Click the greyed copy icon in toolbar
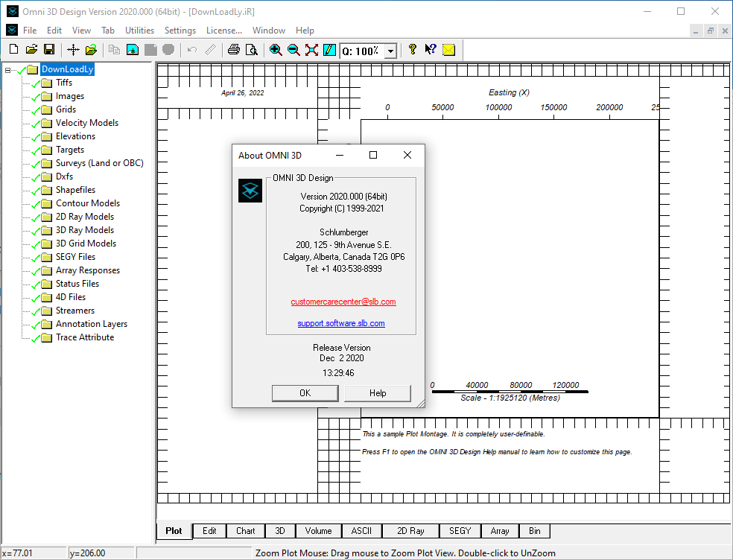733x560 pixels. 114,50
